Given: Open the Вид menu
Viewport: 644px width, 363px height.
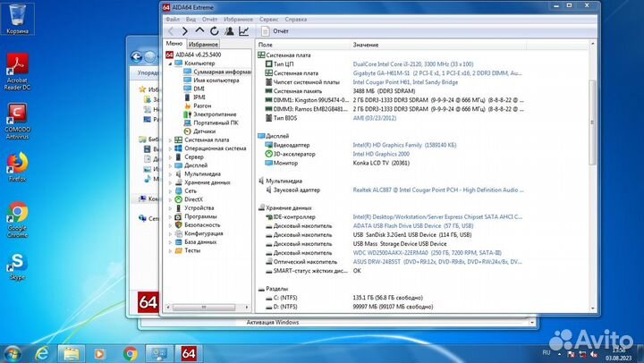Looking at the screenshot, I should pos(191,20).
